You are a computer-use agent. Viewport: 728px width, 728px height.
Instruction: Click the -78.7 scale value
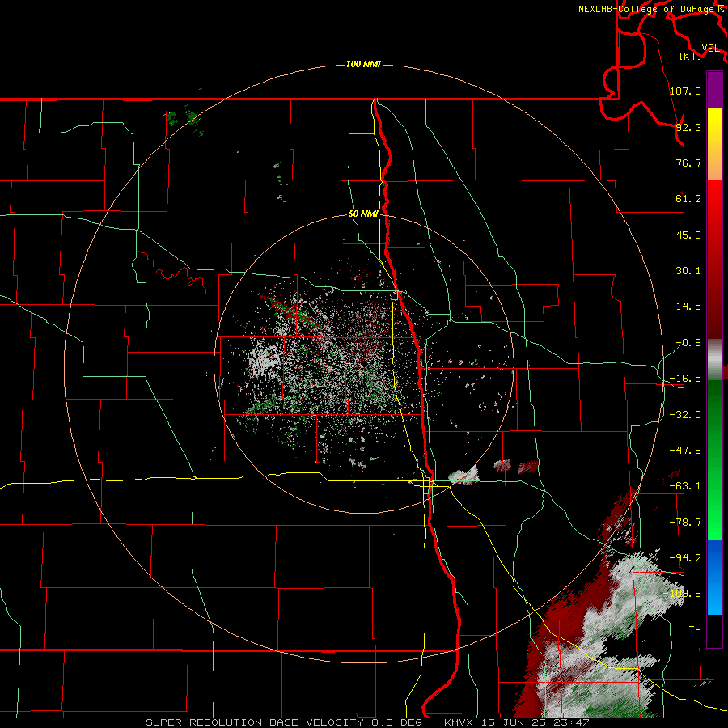coord(685,523)
